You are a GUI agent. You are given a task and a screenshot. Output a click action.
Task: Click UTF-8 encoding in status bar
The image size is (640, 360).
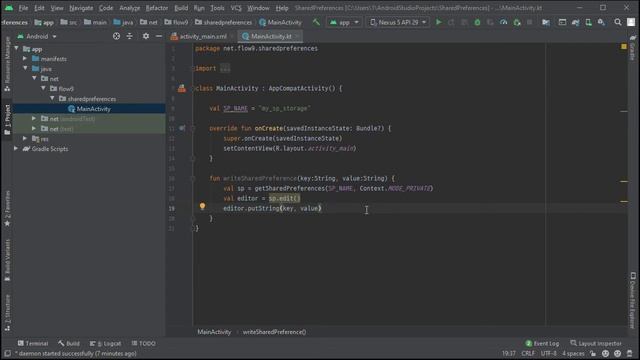tap(549, 353)
